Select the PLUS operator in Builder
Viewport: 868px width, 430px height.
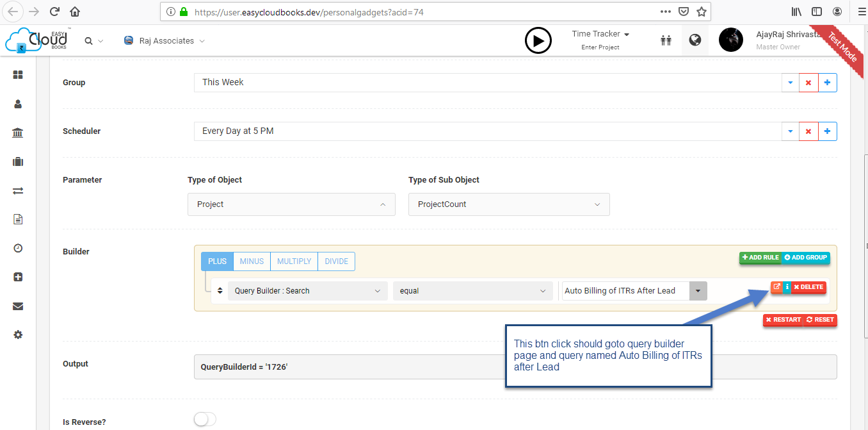(x=217, y=261)
